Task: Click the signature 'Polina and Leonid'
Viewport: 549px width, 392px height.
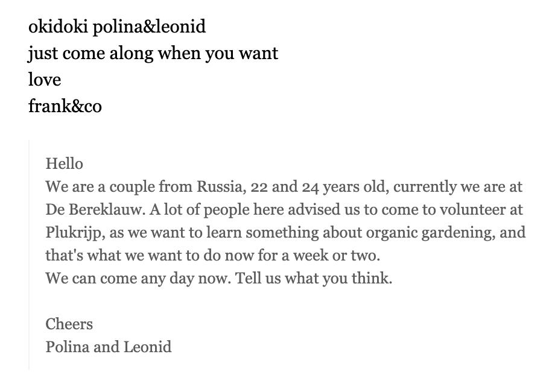Action: pos(109,347)
